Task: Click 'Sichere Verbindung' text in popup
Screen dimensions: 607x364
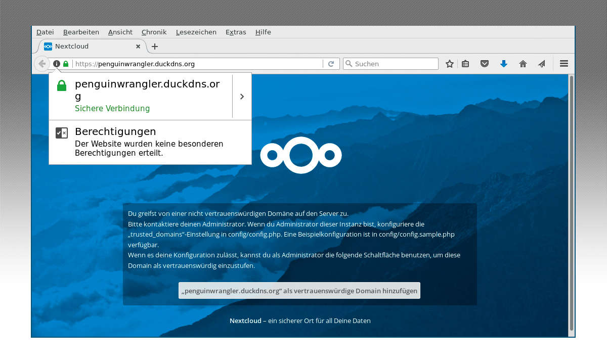Action: pyautogui.click(x=112, y=109)
